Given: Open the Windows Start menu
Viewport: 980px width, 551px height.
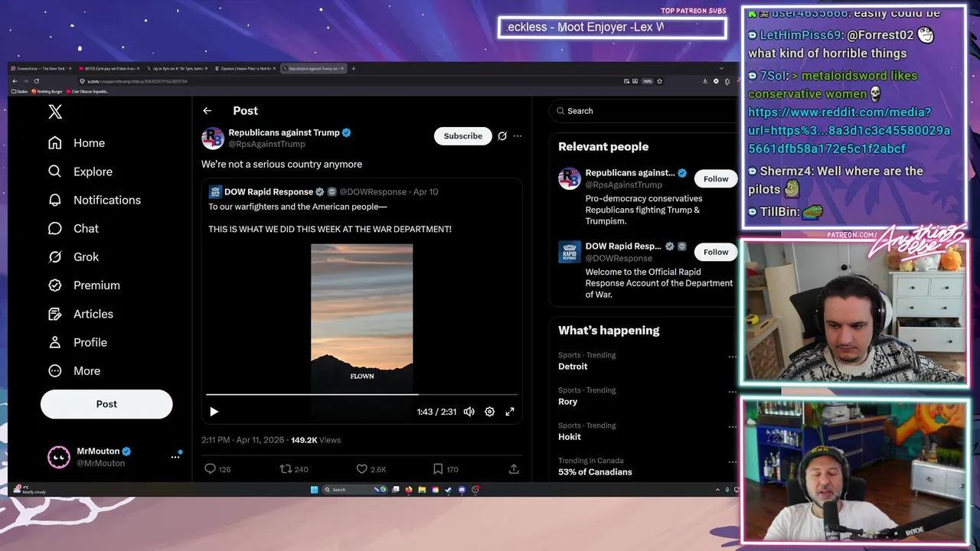Looking at the screenshot, I should pyautogui.click(x=314, y=490).
